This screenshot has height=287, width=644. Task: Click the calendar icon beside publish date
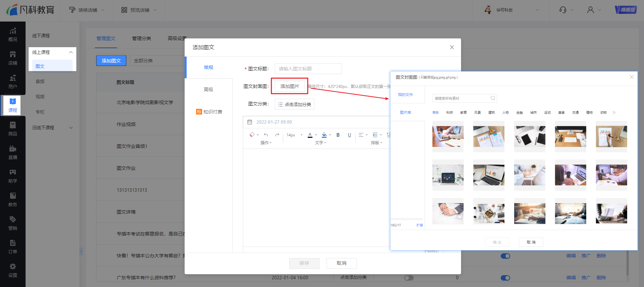pyautogui.click(x=250, y=122)
